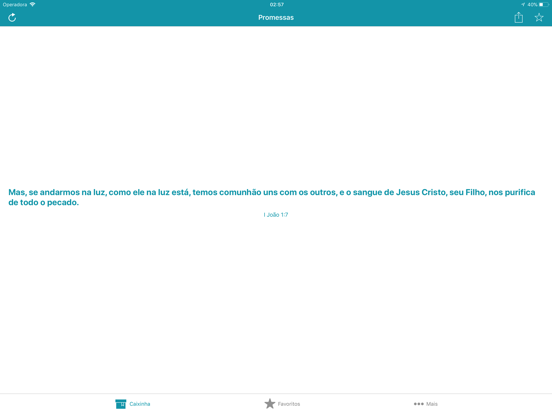
Task: Open the share icon in the header
Action: [518, 17]
